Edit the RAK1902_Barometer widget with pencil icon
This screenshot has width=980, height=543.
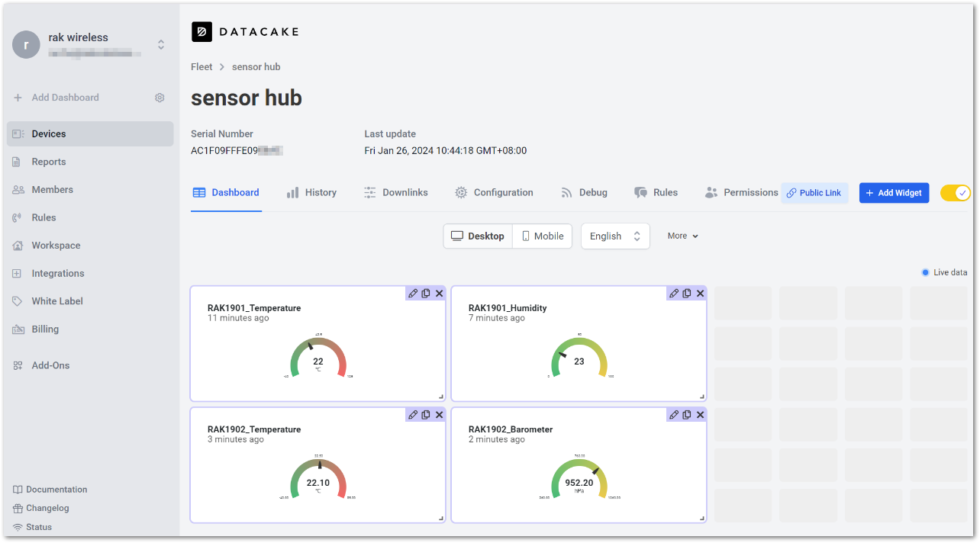[x=674, y=414]
